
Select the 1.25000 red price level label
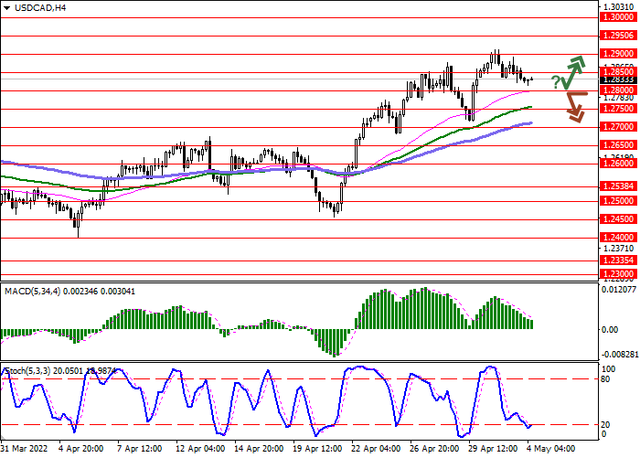click(618, 201)
